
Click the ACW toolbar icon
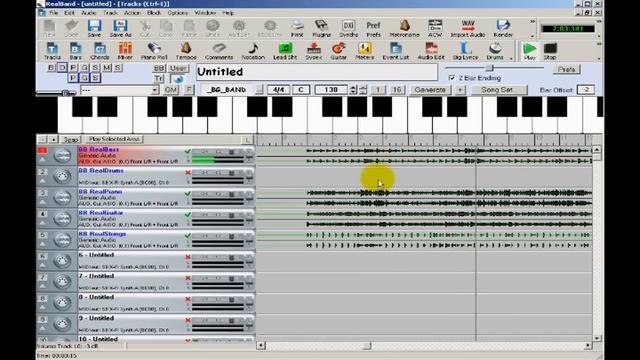[x=435, y=28]
